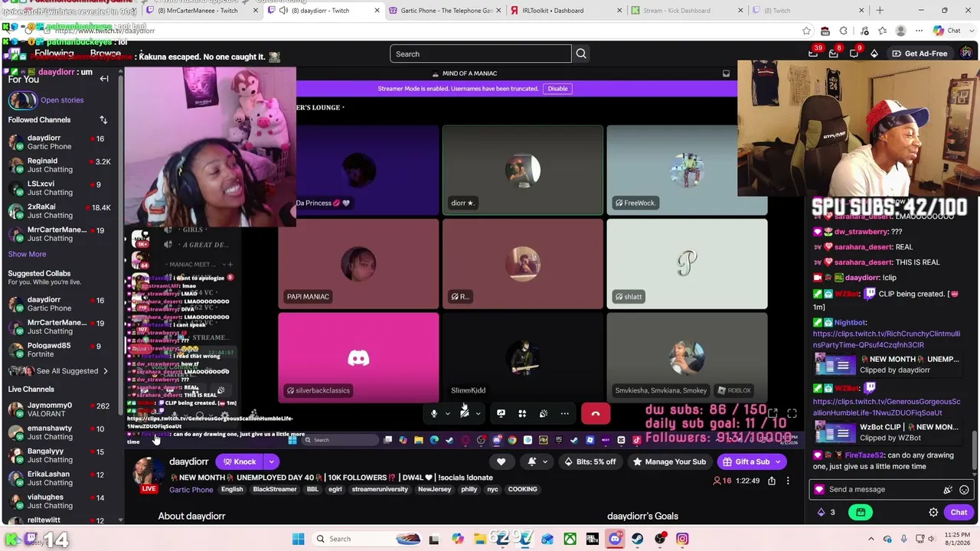Open Steam from the Windows taskbar

pos(637,539)
